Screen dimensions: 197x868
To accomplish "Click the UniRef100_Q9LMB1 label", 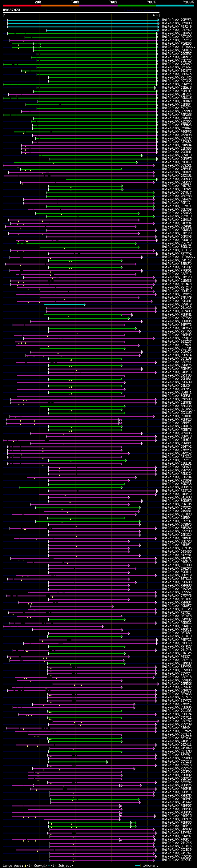I will pyautogui.click(x=177, y=379).
